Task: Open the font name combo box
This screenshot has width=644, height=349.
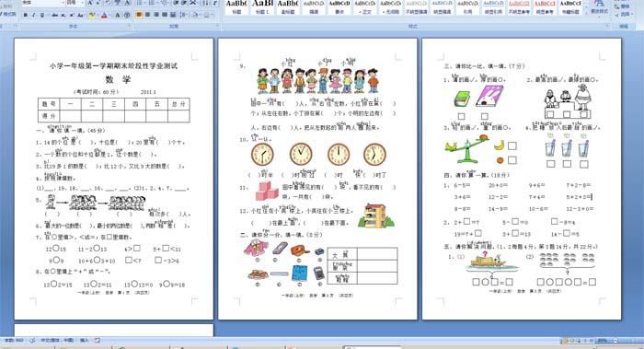Action: click(x=42, y=3)
